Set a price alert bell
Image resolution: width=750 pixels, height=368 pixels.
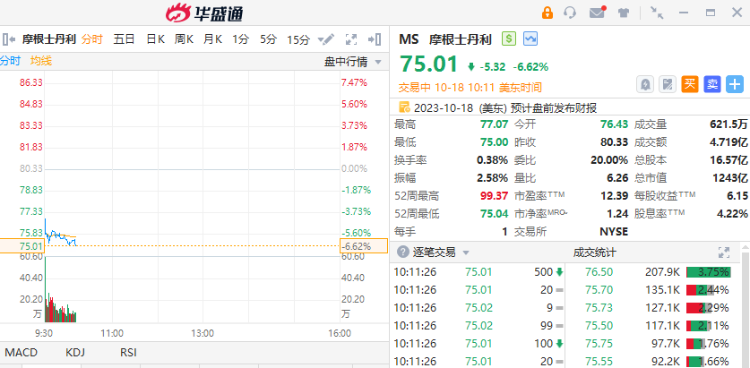click(645, 84)
